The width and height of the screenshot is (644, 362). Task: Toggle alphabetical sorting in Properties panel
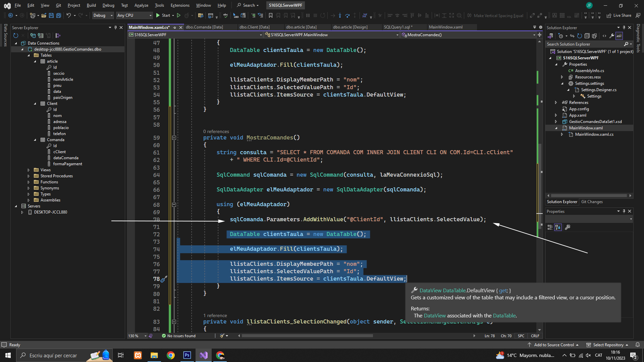click(558, 227)
